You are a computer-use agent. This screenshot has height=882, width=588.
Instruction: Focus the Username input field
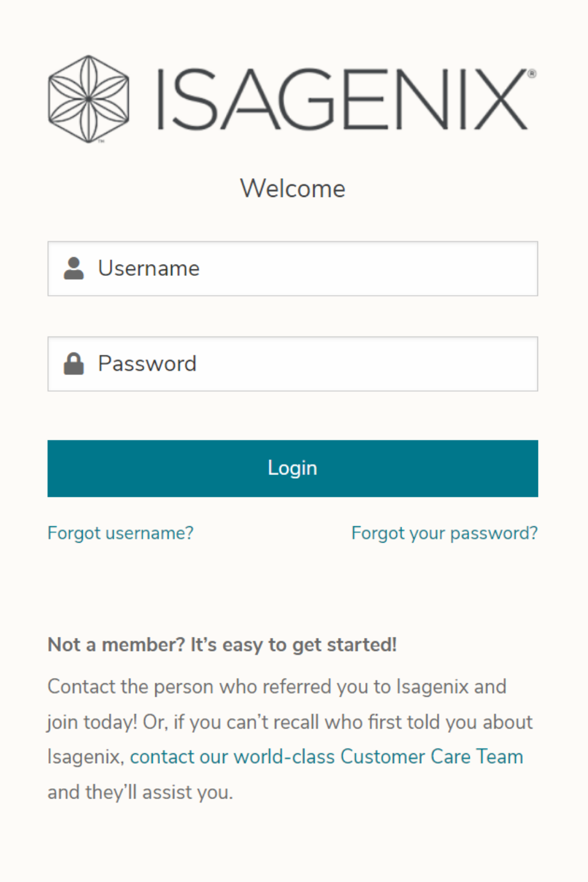pos(353,268)
